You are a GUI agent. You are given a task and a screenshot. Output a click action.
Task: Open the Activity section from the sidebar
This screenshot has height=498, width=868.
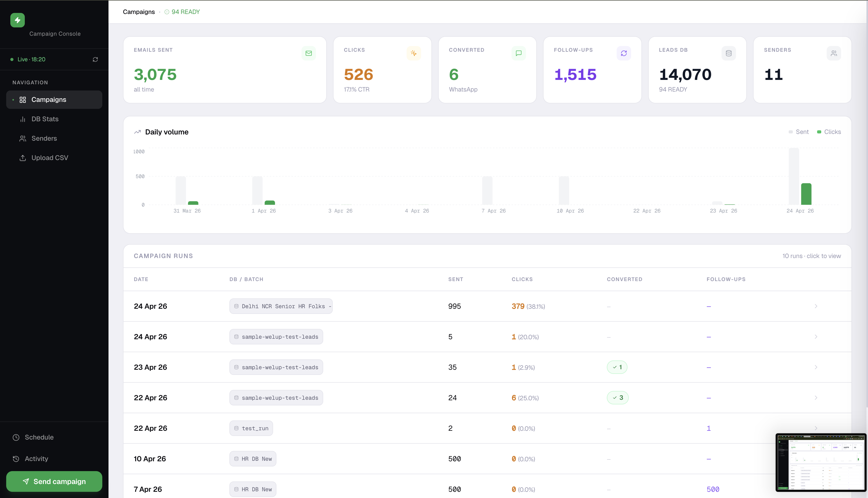[36, 459]
